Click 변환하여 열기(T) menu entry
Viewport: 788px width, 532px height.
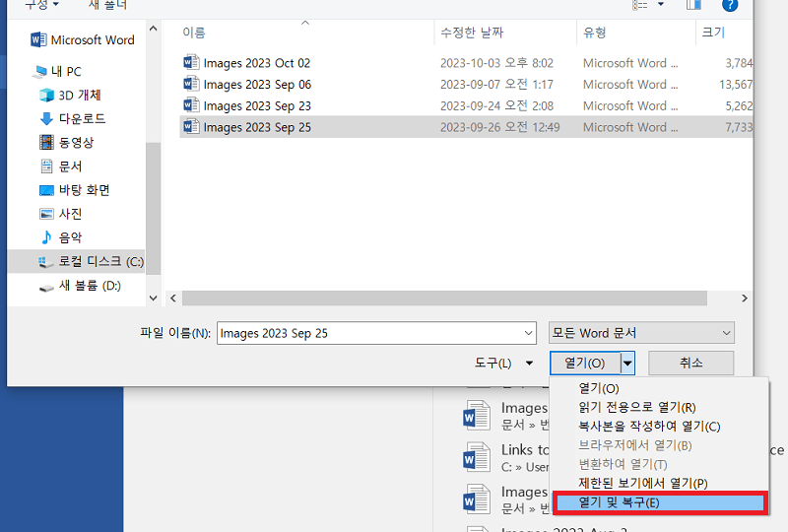coord(661,464)
